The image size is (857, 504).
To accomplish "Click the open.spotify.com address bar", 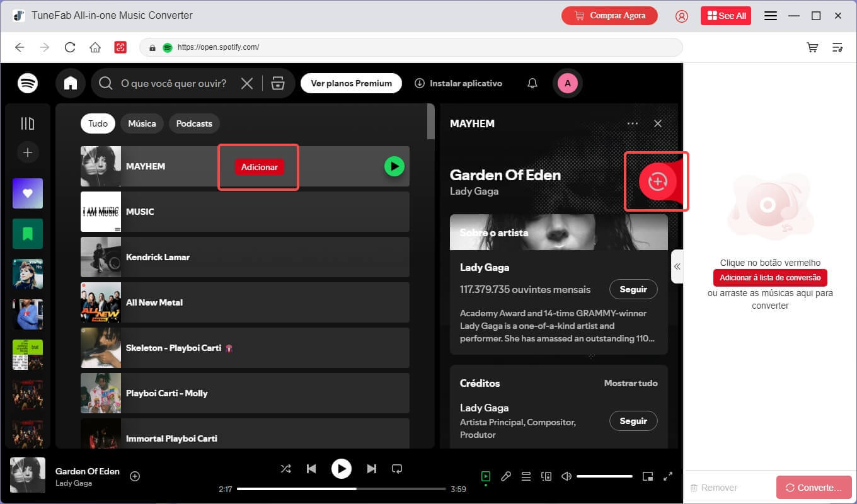I will [x=411, y=47].
